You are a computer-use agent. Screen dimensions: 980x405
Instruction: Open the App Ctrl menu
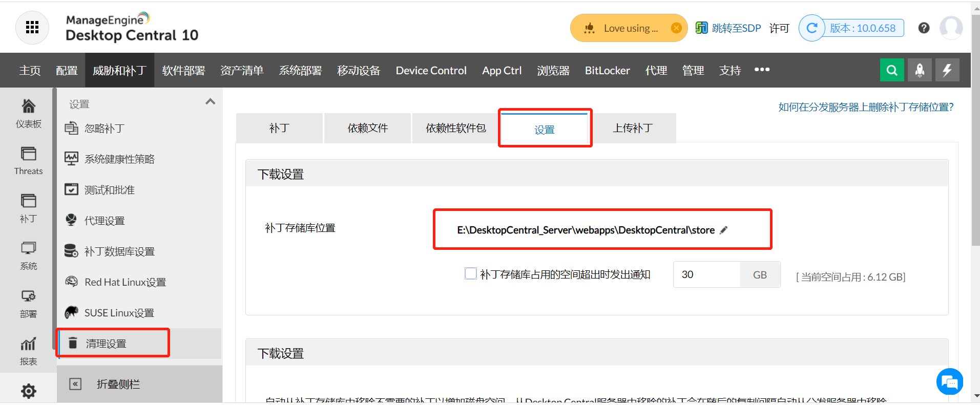tap(502, 70)
